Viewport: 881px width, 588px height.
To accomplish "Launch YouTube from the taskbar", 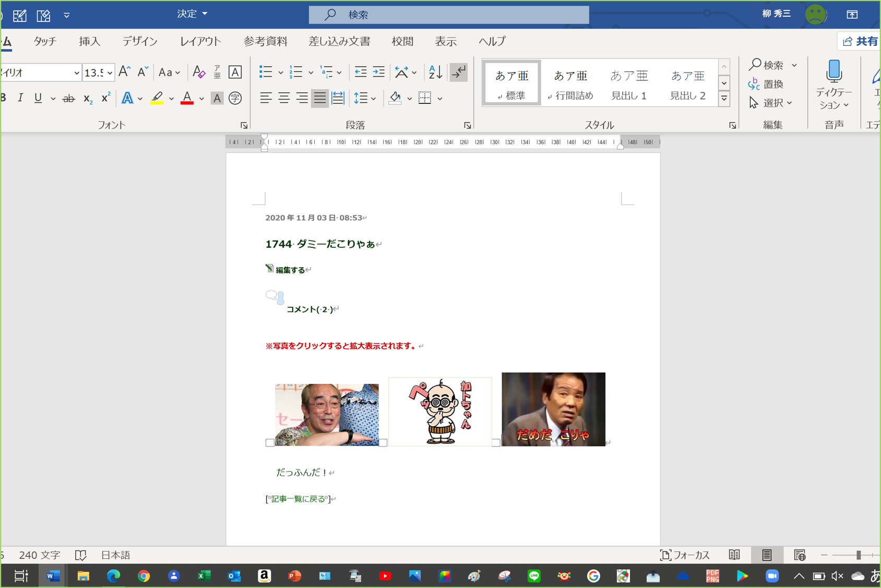I will tap(385, 576).
